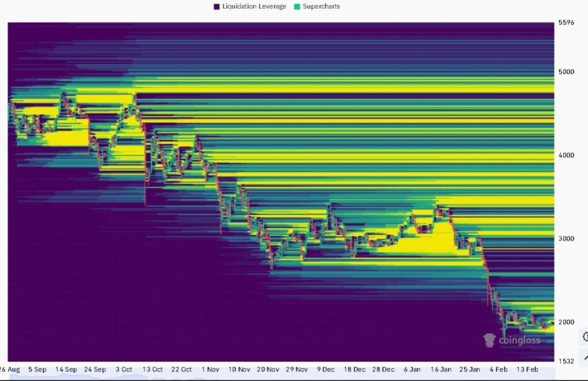Screen dimensions: 588x381
Task: Click the Coinglass watermark logo
Action: pyautogui.click(x=512, y=340)
